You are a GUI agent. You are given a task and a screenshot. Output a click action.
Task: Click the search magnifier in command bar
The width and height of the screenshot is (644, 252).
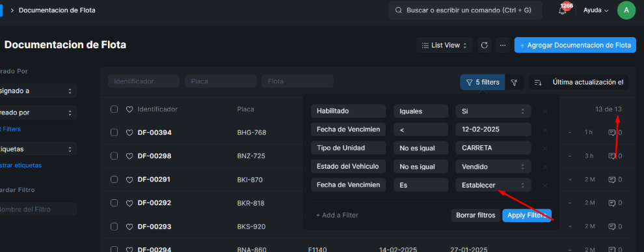(398, 10)
